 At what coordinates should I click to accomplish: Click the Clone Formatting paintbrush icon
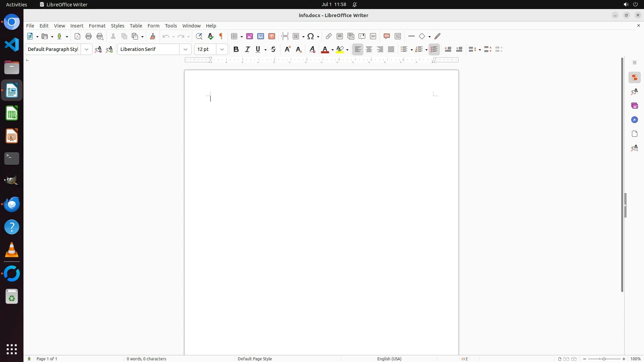pyautogui.click(x=153, y=37)
